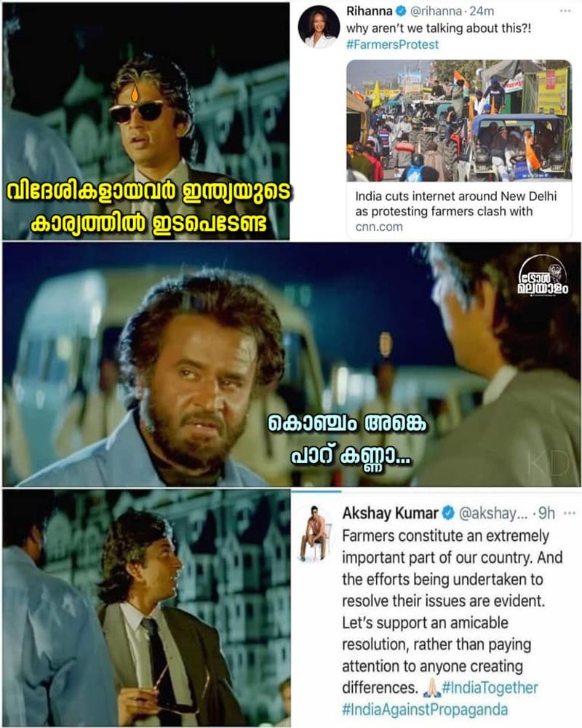This screenshot has width=582, height=728.
Task: Open the more options on Rihanna's tweet
Action: (x=565, y=11)
